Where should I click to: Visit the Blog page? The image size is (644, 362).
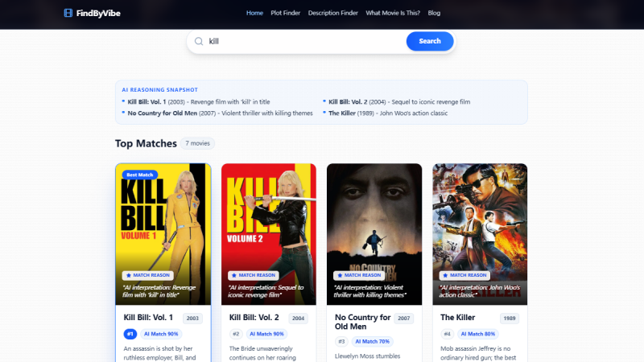(x=434, y=13)
